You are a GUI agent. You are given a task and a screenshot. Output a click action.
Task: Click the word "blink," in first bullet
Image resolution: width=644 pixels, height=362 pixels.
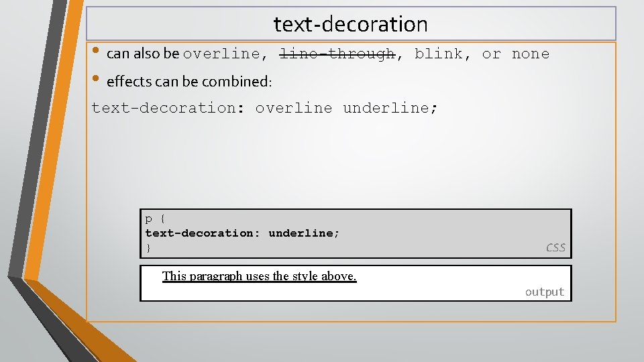(x=442, y=54)
